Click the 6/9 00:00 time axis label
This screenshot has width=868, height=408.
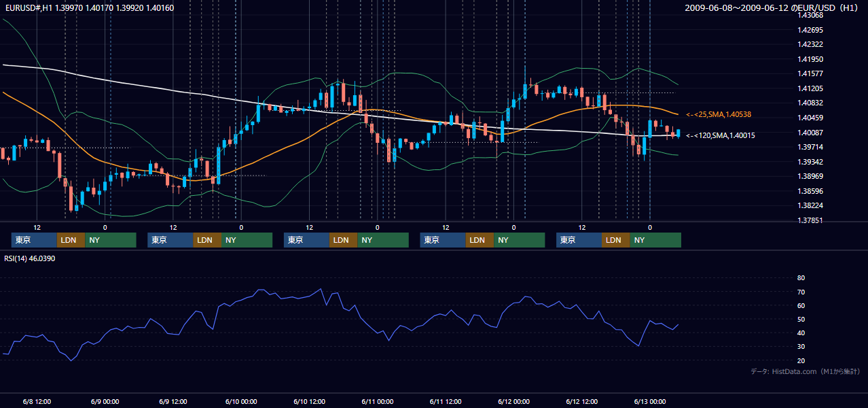105,402
